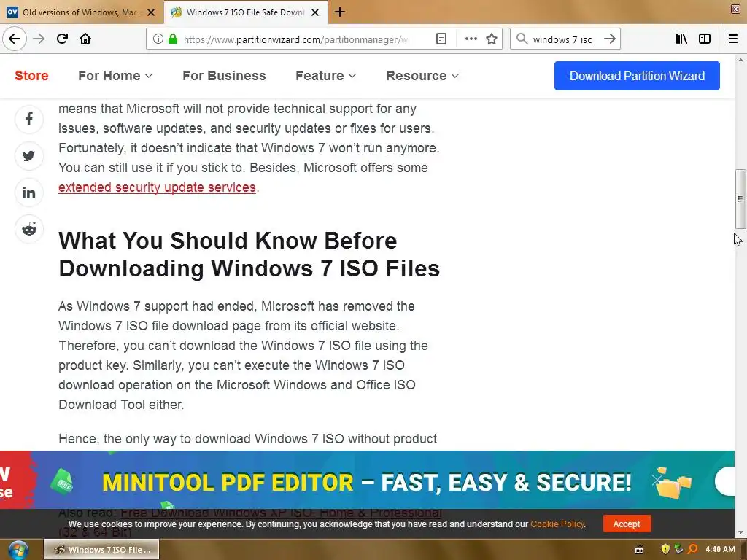Viewport: 747px width, 560px height.
Task: Open the Cookie Policy link
Action: pyautogui.click(x=557, y=524)
